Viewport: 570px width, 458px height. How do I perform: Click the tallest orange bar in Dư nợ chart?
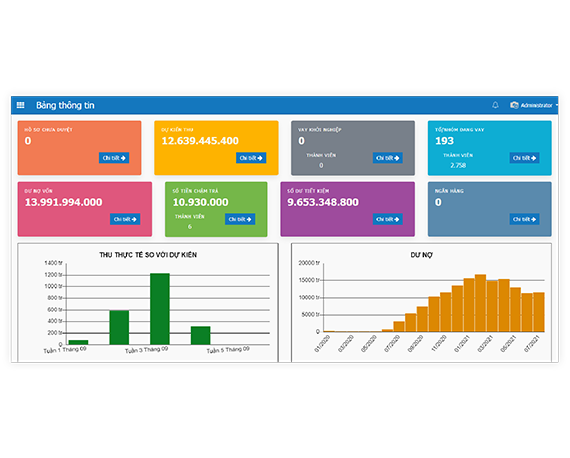click(x=480, y=303)
